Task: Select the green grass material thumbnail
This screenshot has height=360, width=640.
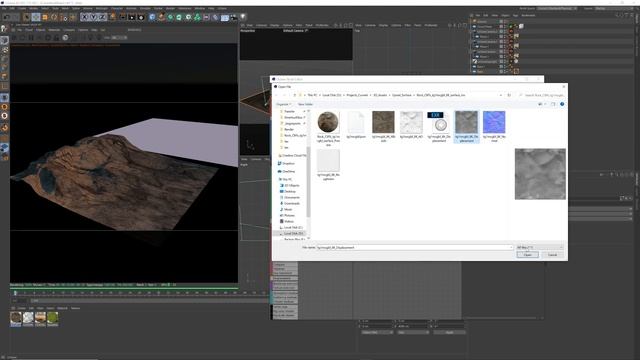Action: point(53,318)
